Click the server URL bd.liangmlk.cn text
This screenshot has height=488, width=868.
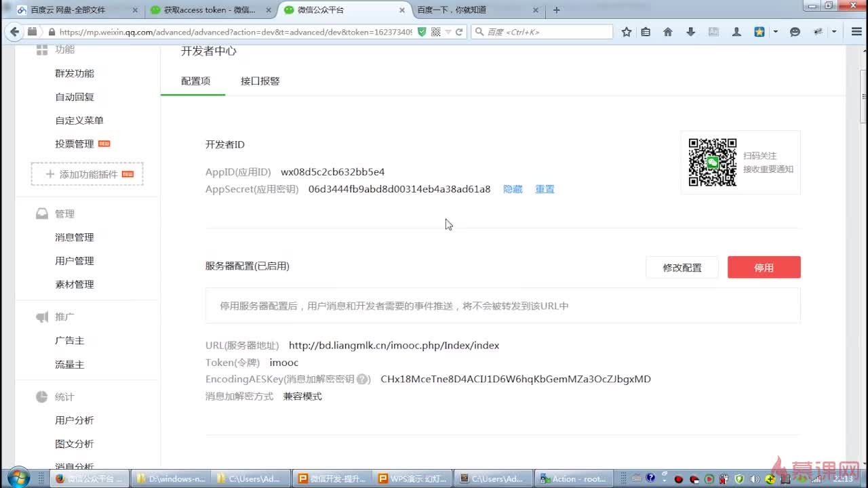click(x=394, y=346)
